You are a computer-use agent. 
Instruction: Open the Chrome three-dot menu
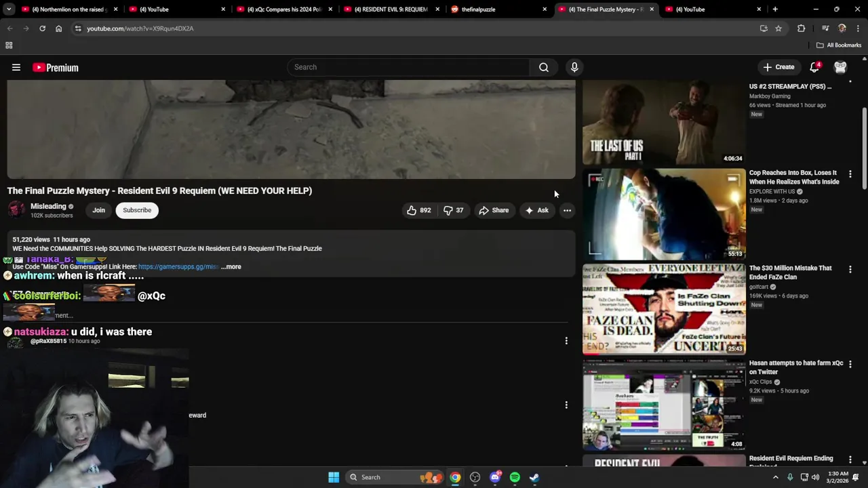[858, 28]
